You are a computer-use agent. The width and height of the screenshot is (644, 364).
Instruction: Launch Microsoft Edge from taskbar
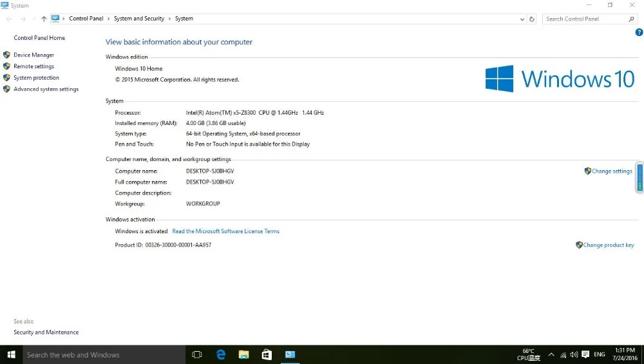point(221,354)
